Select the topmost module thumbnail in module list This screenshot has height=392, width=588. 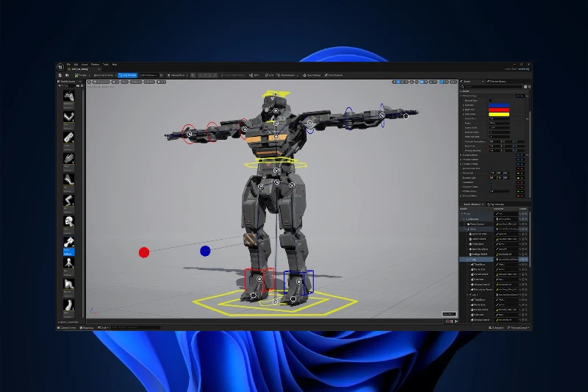pos(69,96)
